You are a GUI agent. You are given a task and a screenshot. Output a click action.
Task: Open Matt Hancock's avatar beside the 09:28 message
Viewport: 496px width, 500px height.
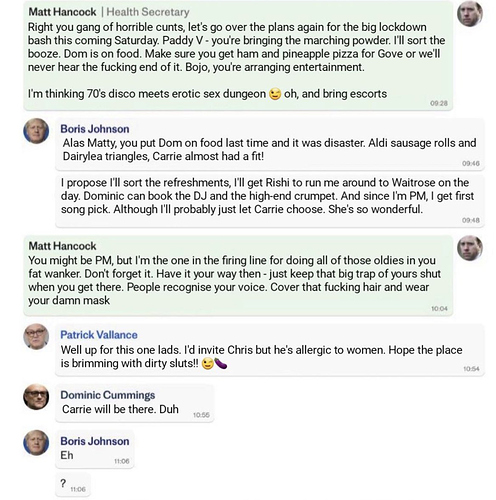click(470, 14)
